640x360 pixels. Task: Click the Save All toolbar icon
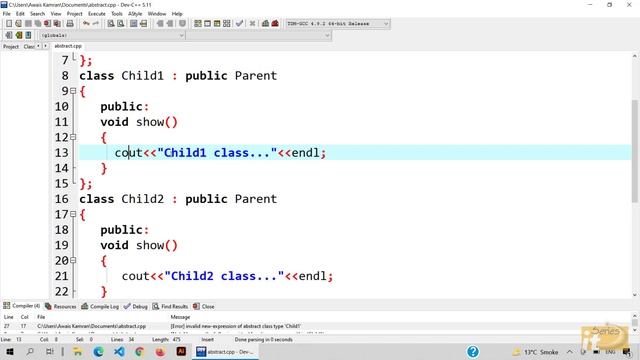click(x=38, y=24)
